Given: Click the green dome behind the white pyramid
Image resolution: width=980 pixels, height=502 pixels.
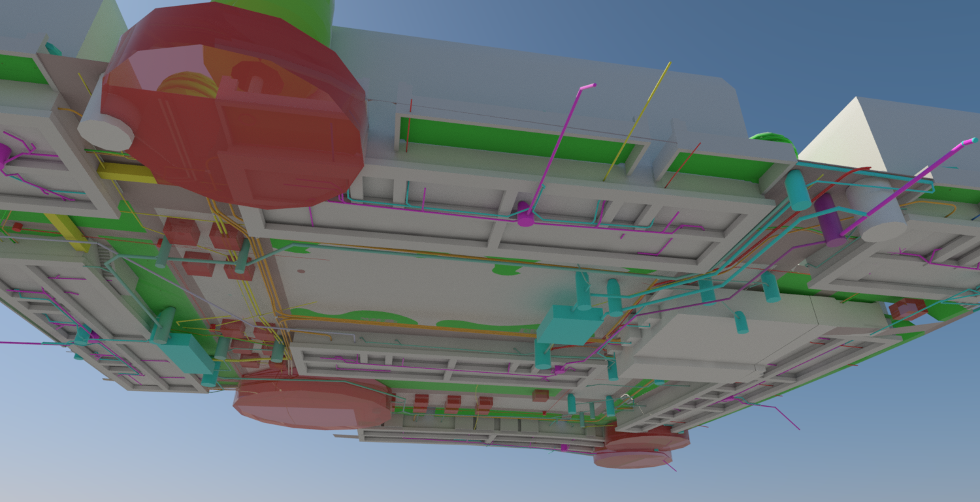Looking at the screenshot, I should (771, 138).
